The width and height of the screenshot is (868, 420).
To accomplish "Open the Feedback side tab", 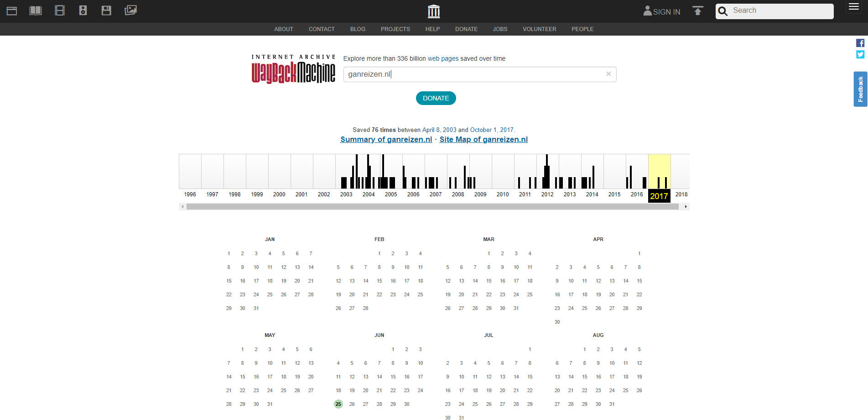I will click(x=860, y=89).
